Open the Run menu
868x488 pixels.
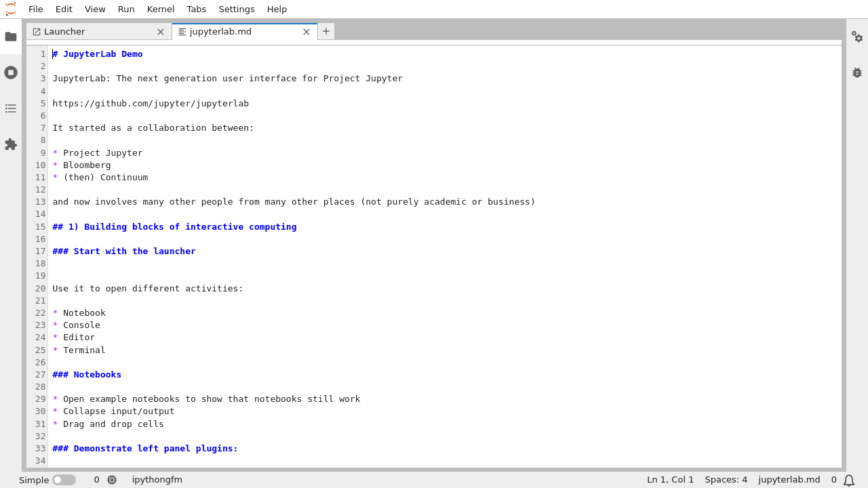coord(126,9)
